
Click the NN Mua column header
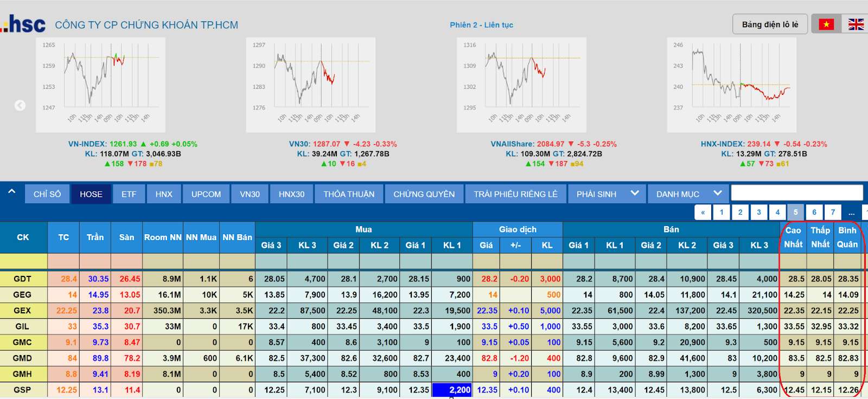click(x=201, y=237)
